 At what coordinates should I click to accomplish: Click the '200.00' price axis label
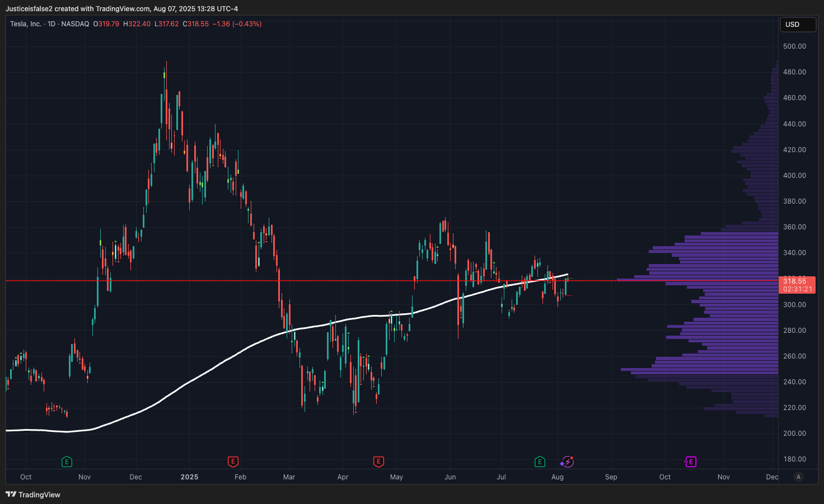pos(794,434)
